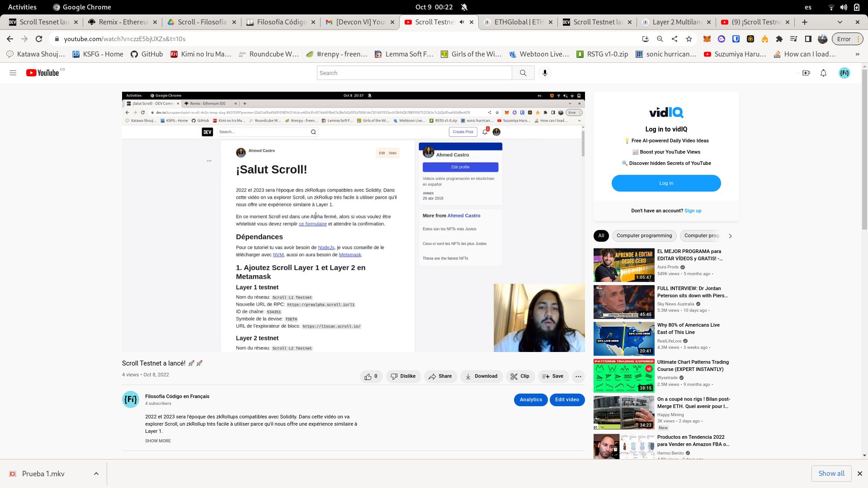The width and height of the screenshot is (868, 488).
Task: Mute the playing Scroll Testnet tab
Action: (462, 22)
